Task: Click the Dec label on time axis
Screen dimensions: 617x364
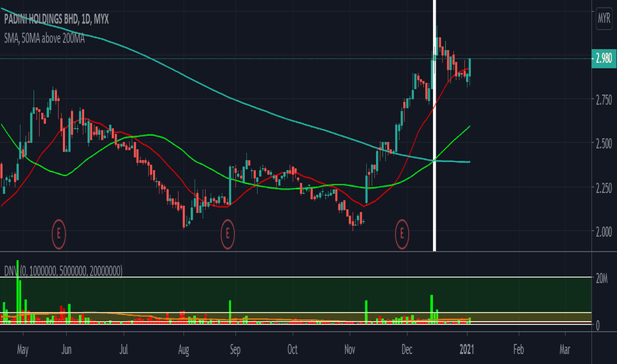Action: [407, 349]
